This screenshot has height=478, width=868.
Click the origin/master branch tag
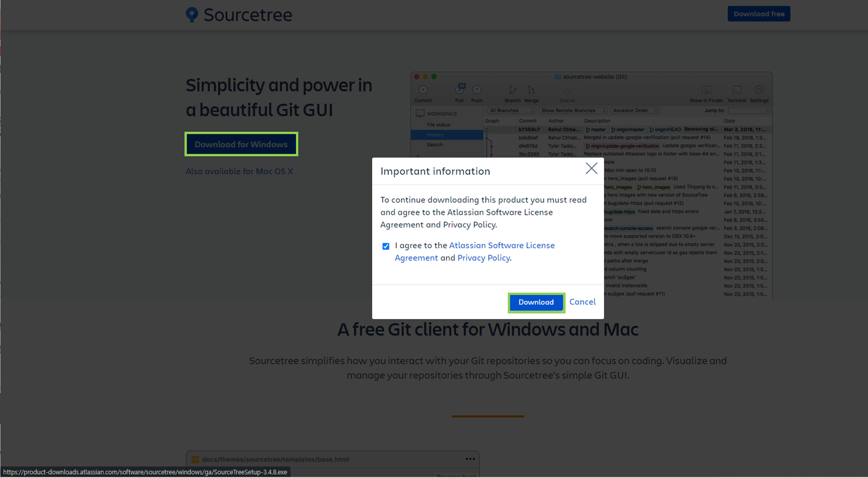pyautogui.click(x=628, y=129)
